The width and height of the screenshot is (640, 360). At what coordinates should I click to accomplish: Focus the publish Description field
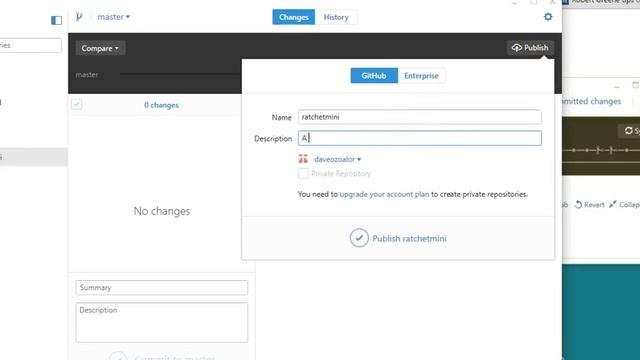tap(420, 138)
